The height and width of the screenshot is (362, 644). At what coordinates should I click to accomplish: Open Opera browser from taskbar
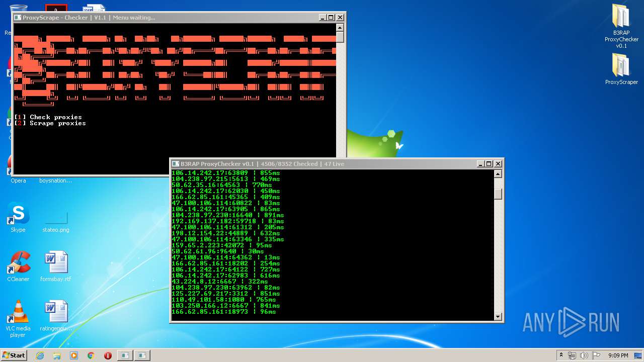108,355
